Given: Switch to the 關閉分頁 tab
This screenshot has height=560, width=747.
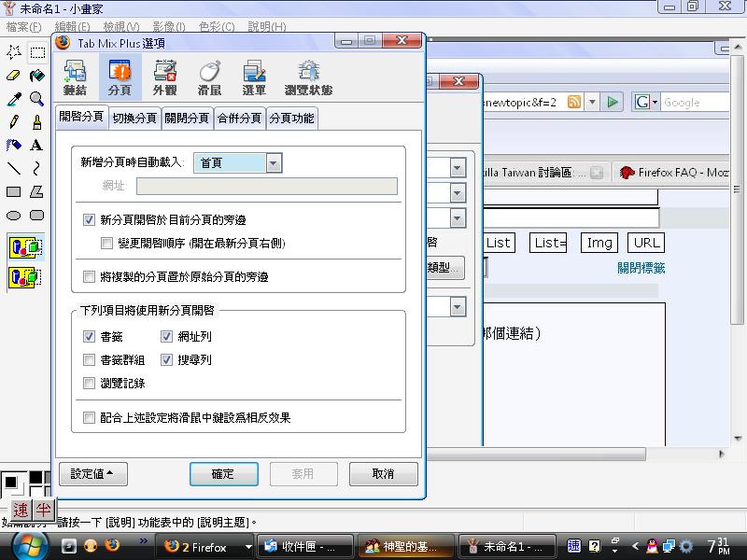Looking at the screenshot, I should pyautogui.click(x=187, y=119).
